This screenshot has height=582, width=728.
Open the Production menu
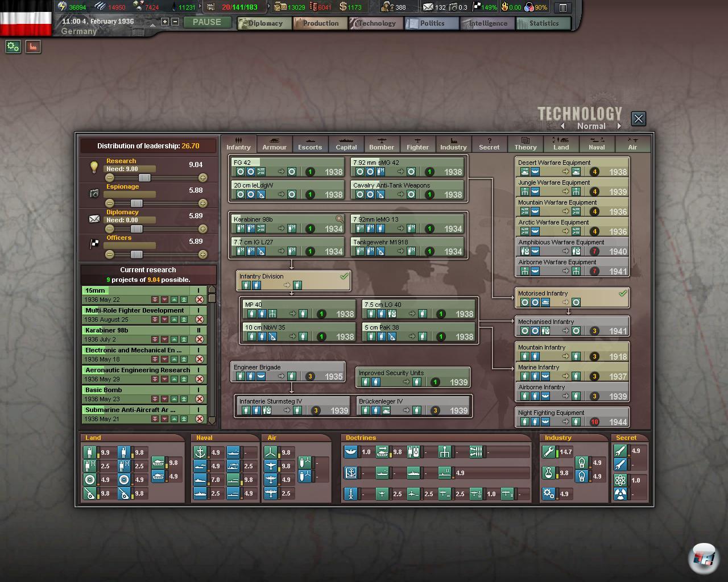(320, 23)
